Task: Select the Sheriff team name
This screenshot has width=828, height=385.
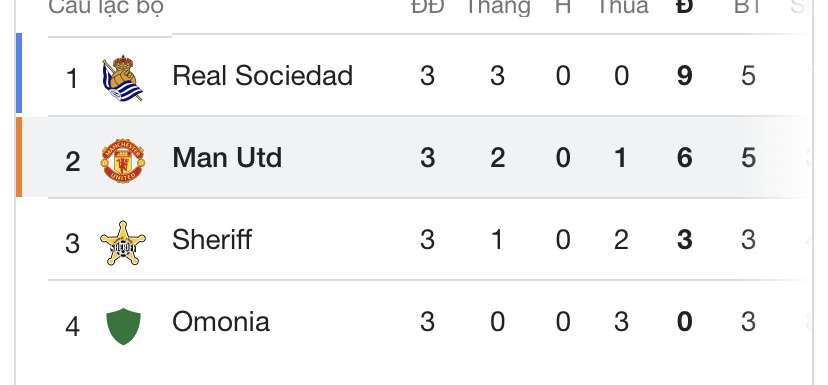Action: click(x=212, y=240)
